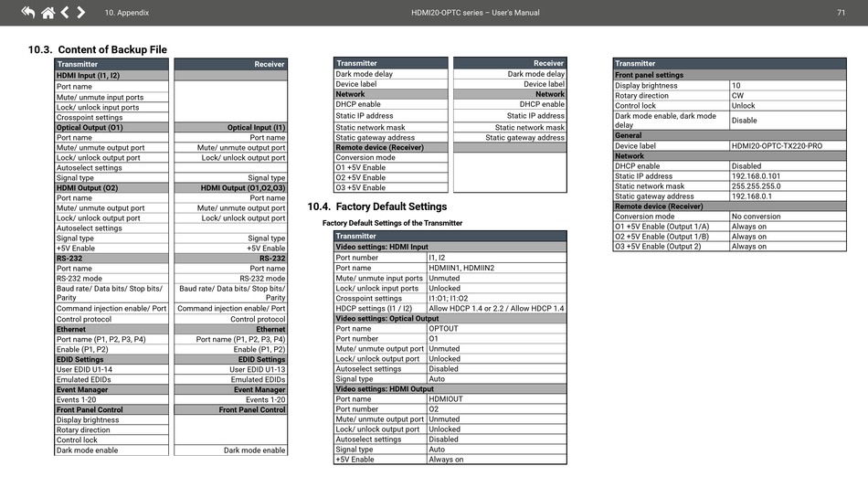Click 'Video settings: Optical Output' section header

pyautogui.click(x=450, y=318)
